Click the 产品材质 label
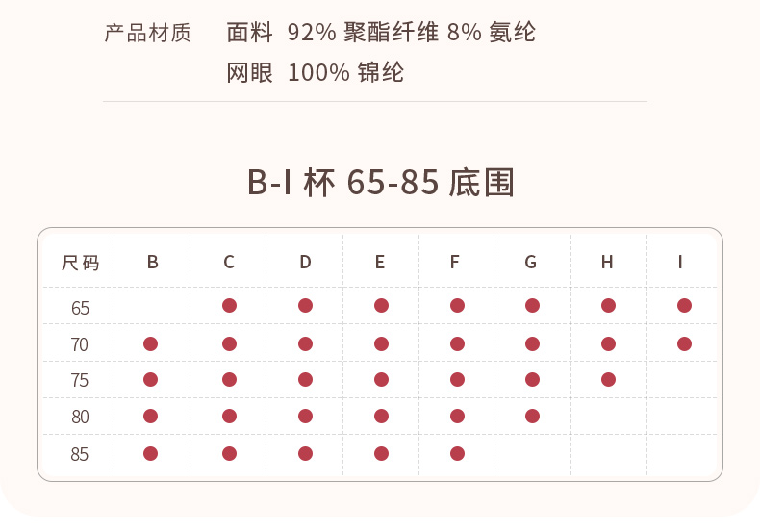Screen dimensions: 760x532 click(x=147, y=34)
